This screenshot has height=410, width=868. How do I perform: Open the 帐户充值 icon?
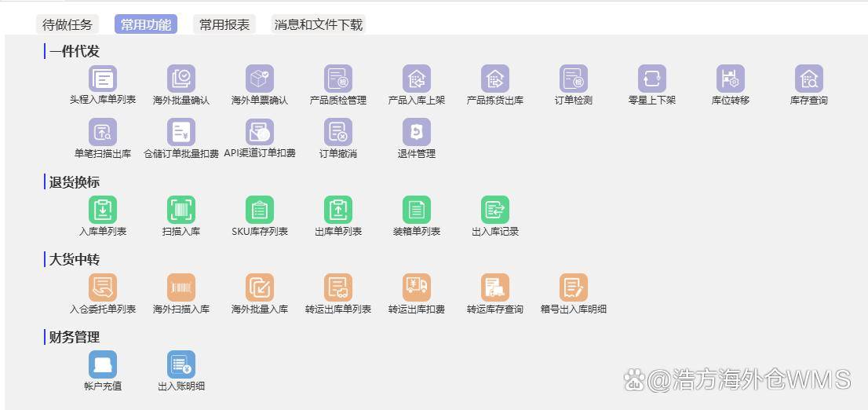coord(103,364)
